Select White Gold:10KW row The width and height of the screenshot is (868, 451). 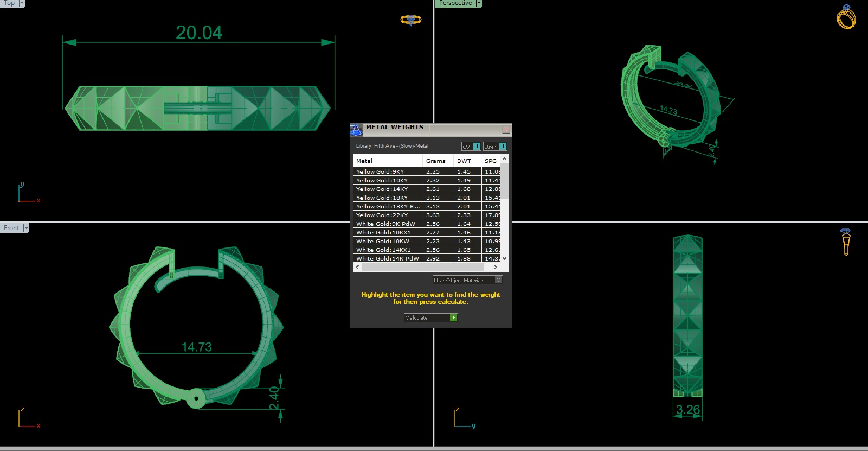pos(427,241)
